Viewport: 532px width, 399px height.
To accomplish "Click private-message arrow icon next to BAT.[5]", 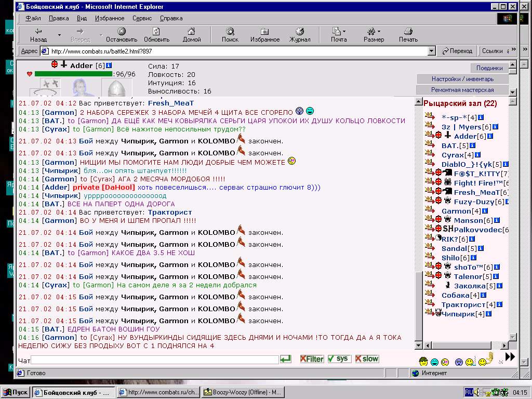I will point(430,144).
